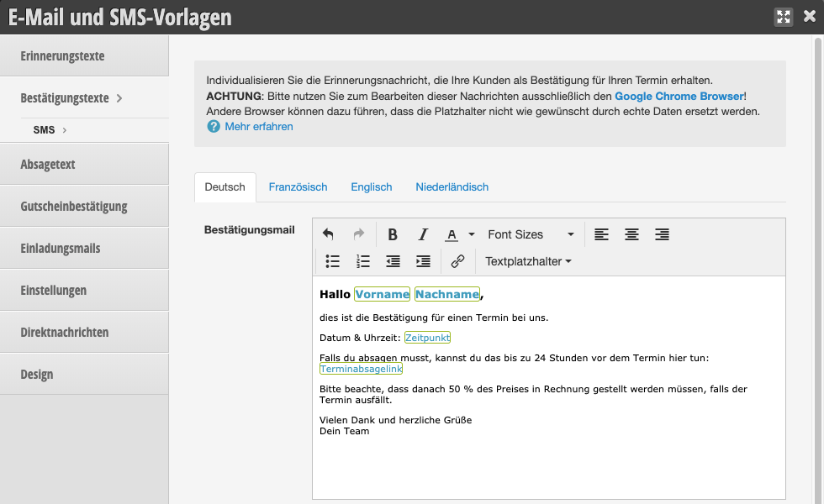This screenshot has width=824, height=504.
Task: Click the Zeitpunkt placeholder in the editor
Action: pyautogui.click(x=427, y=338)
